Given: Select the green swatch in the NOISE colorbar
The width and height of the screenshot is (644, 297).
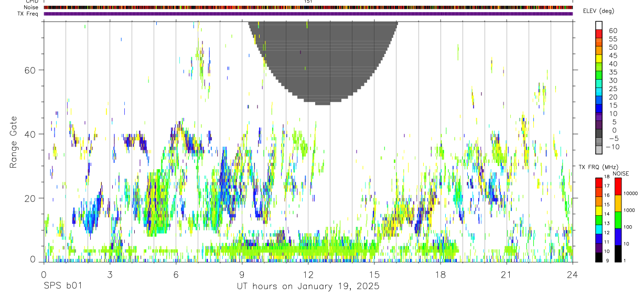Looking at the screenshot, I should (x=618, y=220).
